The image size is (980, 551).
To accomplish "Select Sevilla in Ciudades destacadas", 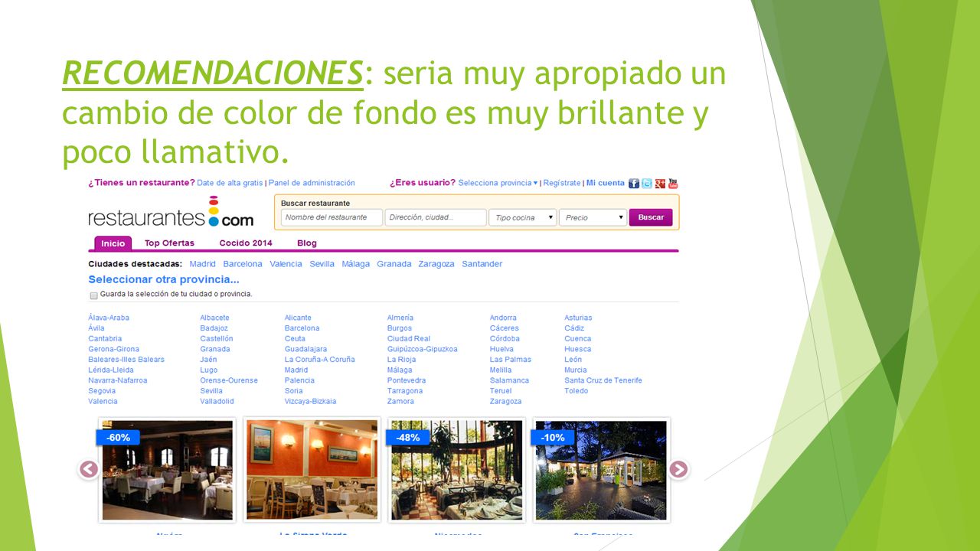I will [x=322, y=264].
